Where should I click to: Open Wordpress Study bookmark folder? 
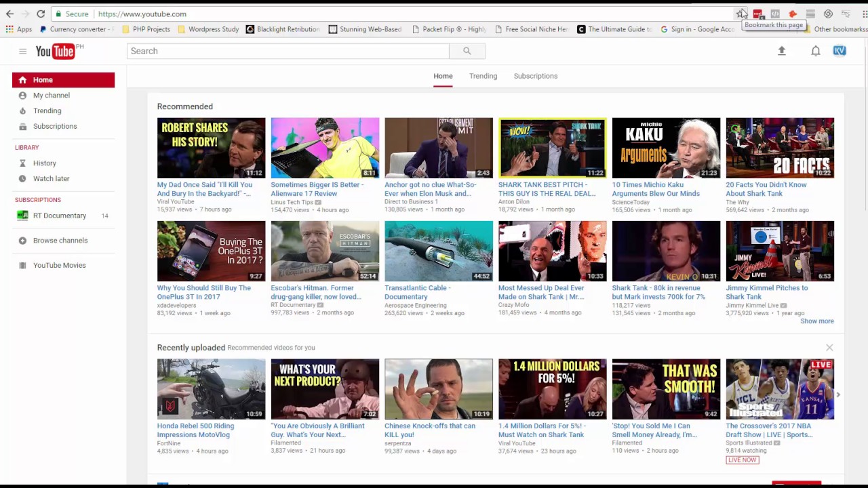coord(208,29)
